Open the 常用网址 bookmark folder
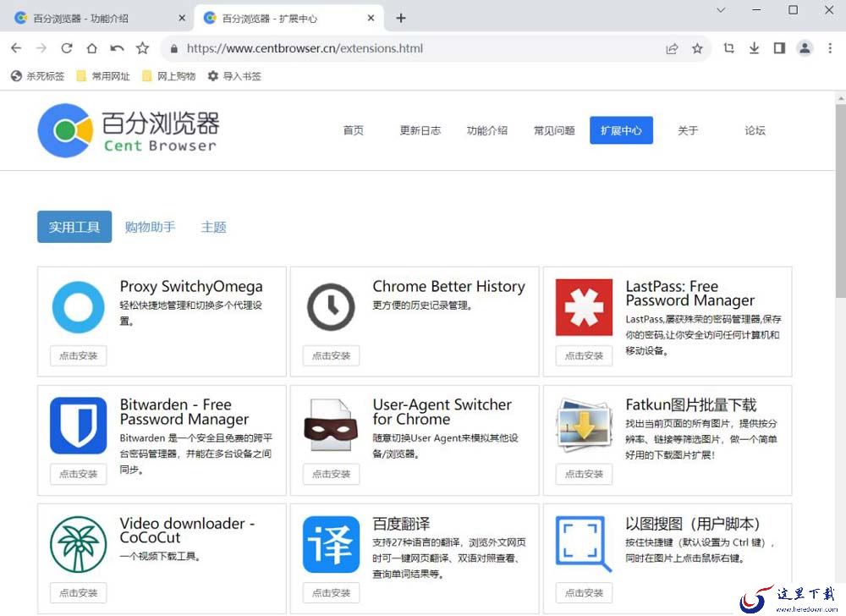Image resolution: width=846 pixels, height=616 pixels. tap(103, 76)
